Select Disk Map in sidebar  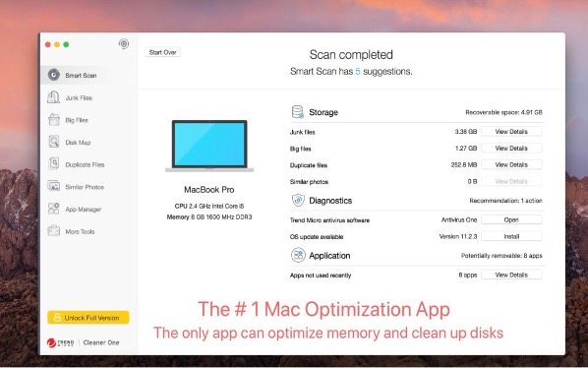(78, 143)
